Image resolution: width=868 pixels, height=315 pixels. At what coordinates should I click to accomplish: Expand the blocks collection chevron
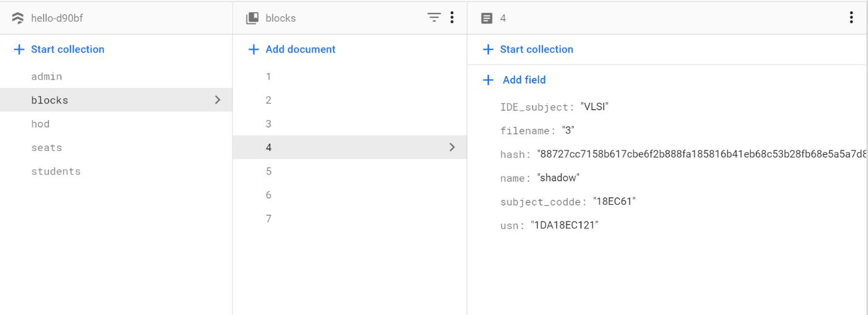point(217,100)
